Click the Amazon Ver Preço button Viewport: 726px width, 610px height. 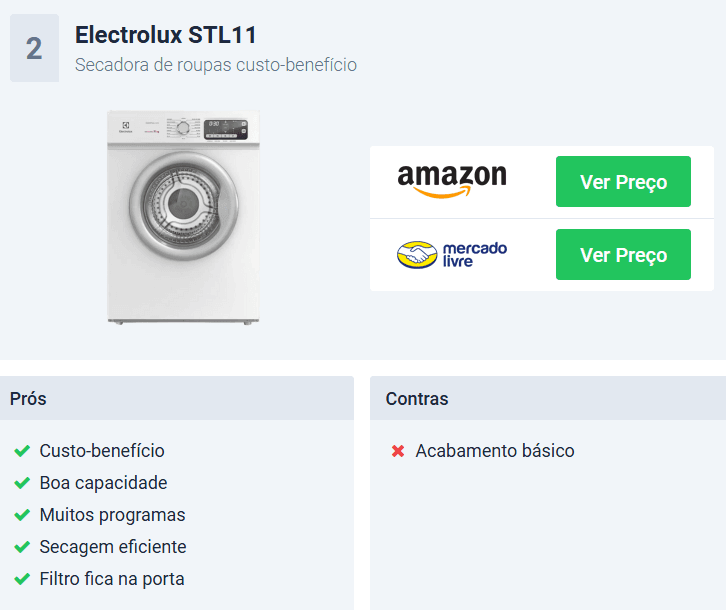[623, 182]
